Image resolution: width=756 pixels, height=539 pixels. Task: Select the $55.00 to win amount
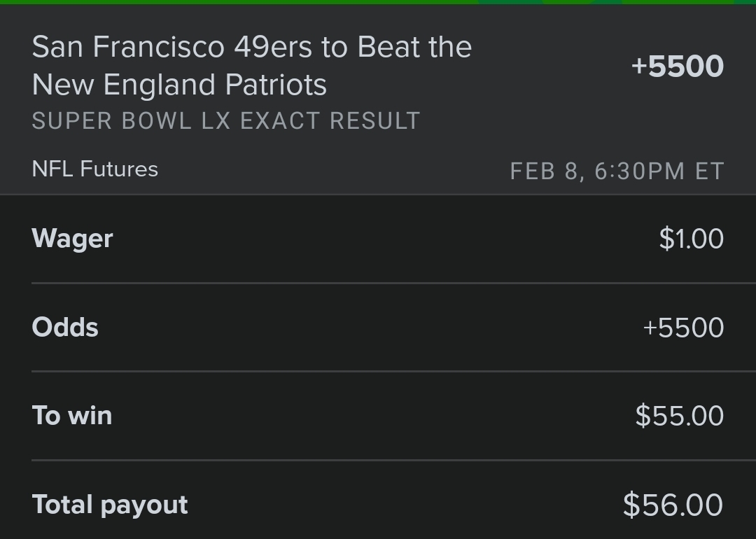pyautogui.click(x=680, y=416)
